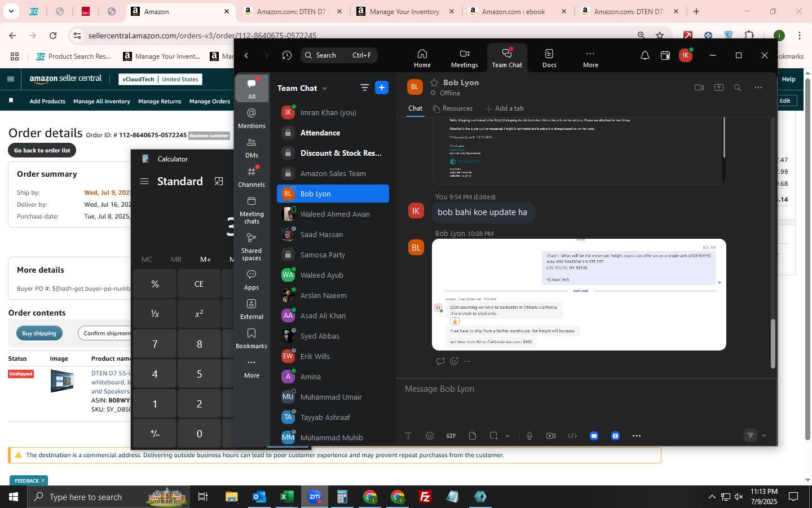
Task: Close the FEEDBACK tag
Action: (x=43, y=480)
